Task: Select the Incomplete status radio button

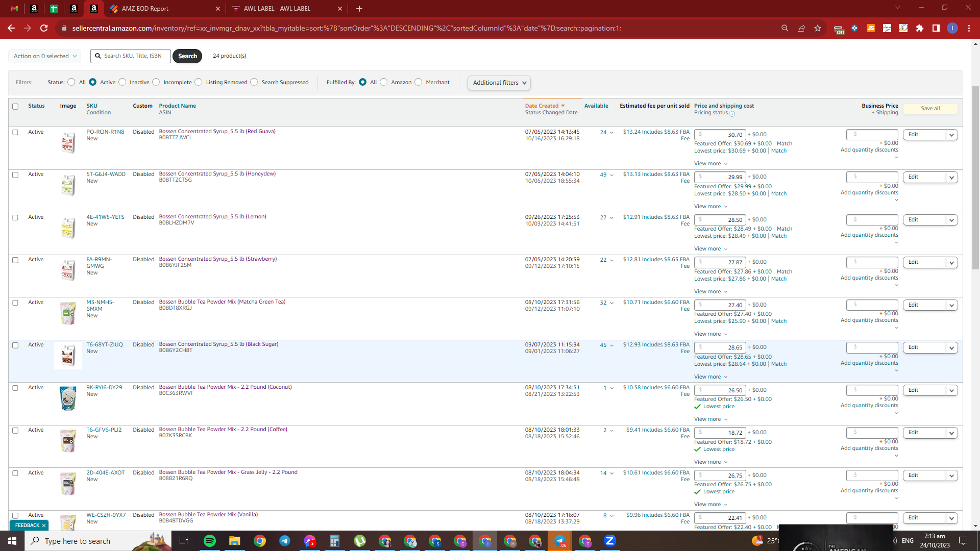Action: point(156,82)
